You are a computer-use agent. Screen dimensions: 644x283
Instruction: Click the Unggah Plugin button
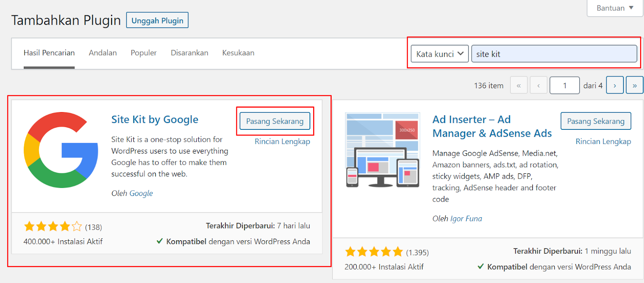click(x=157, y=20)
